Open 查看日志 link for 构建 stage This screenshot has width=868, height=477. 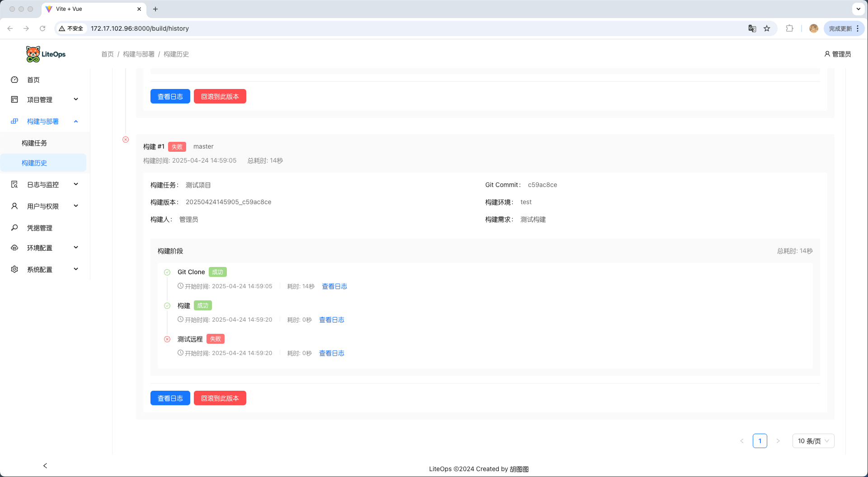pyautogui.click(x=332, y=320)
